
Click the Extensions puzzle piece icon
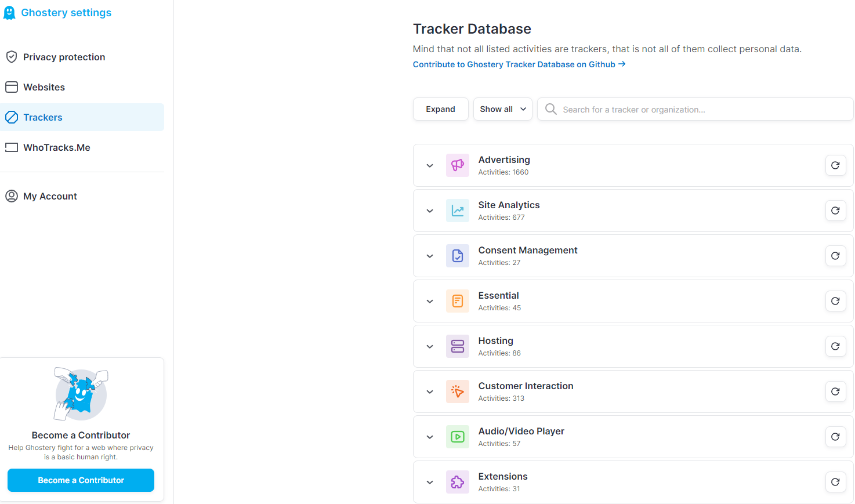click(458, 482)
